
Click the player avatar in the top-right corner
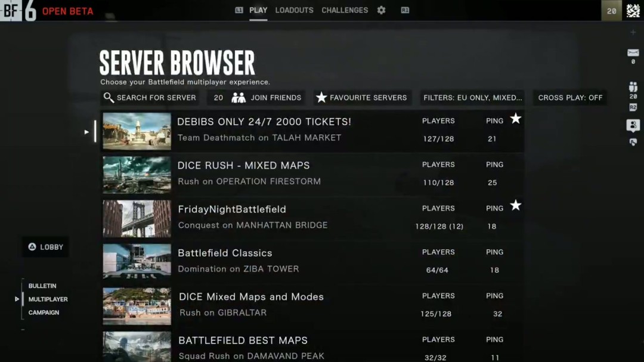(x=633, y=11)
